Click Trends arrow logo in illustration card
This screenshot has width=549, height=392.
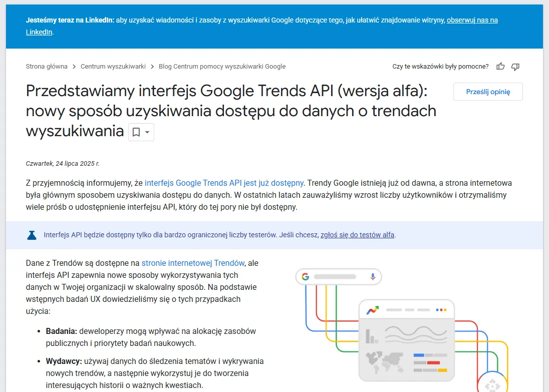point(373,310)
